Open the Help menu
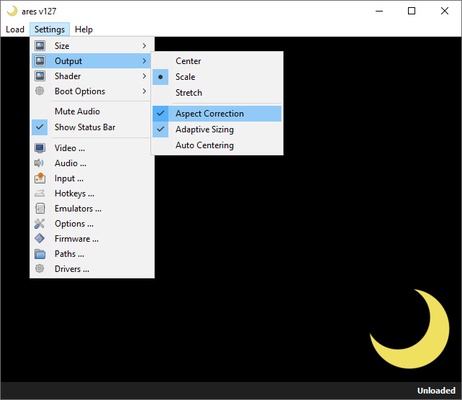462x400 pixels. [84, 29]
